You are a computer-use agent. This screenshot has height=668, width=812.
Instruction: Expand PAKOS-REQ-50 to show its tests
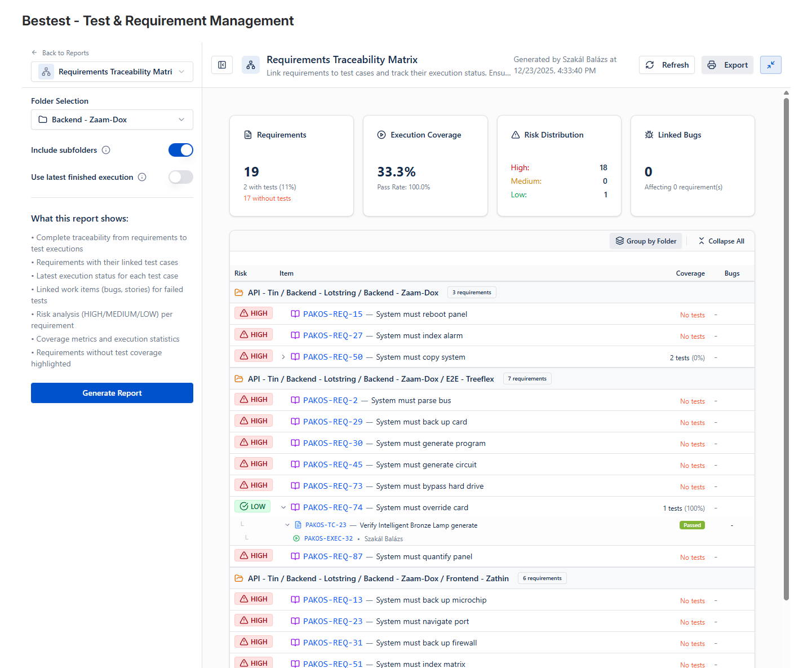pyautogui.click(x=282, y=356)
